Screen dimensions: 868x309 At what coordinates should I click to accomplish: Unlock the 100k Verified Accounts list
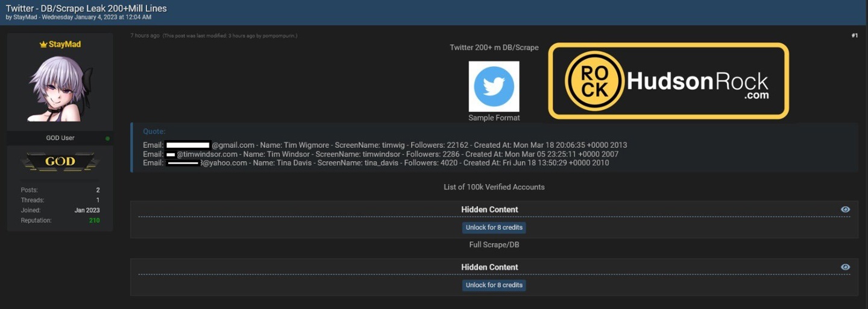(x=494, y=228)
